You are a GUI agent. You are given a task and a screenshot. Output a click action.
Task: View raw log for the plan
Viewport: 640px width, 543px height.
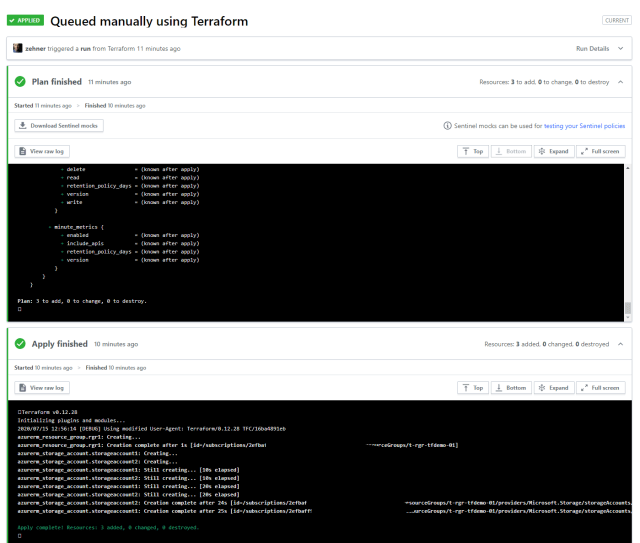tap(43, 150)
